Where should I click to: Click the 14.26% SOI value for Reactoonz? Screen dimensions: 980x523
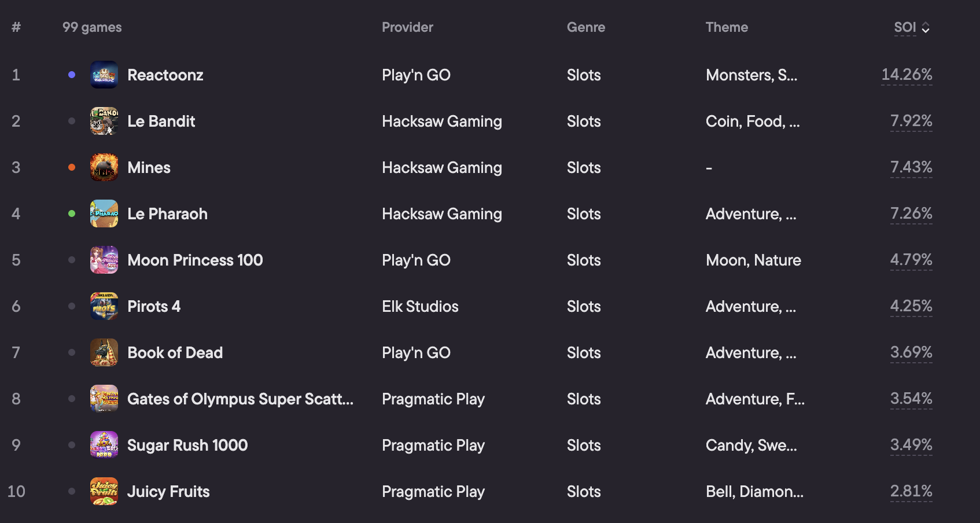(907, 75)
